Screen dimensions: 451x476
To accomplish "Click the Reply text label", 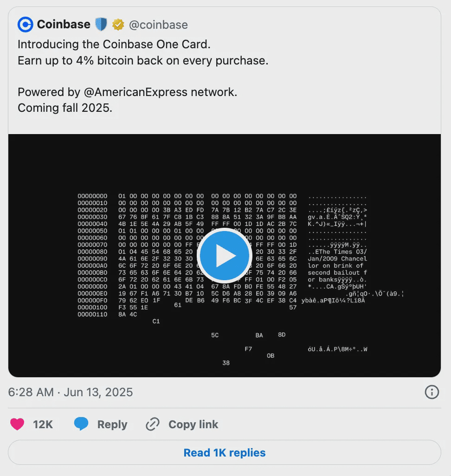I will pos(112,424).
